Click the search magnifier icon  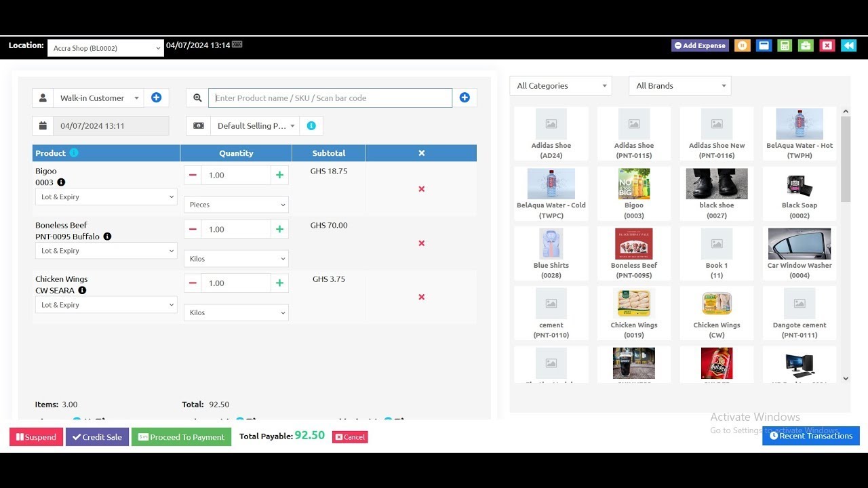coord(197,98)
